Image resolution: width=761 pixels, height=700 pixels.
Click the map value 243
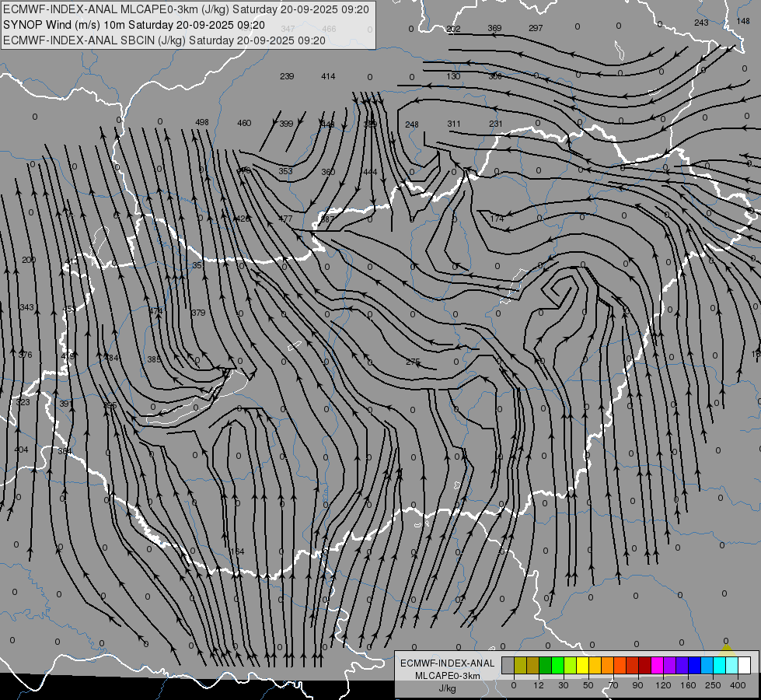[701, 23]
